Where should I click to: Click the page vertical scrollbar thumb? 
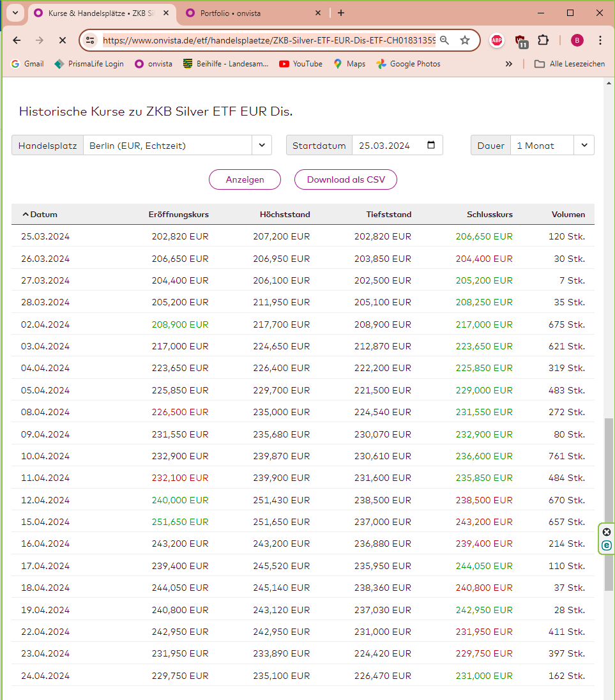609,505
